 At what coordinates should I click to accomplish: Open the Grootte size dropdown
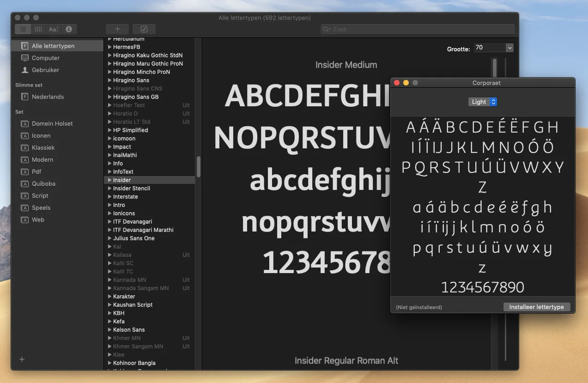[x=509, y=48]
